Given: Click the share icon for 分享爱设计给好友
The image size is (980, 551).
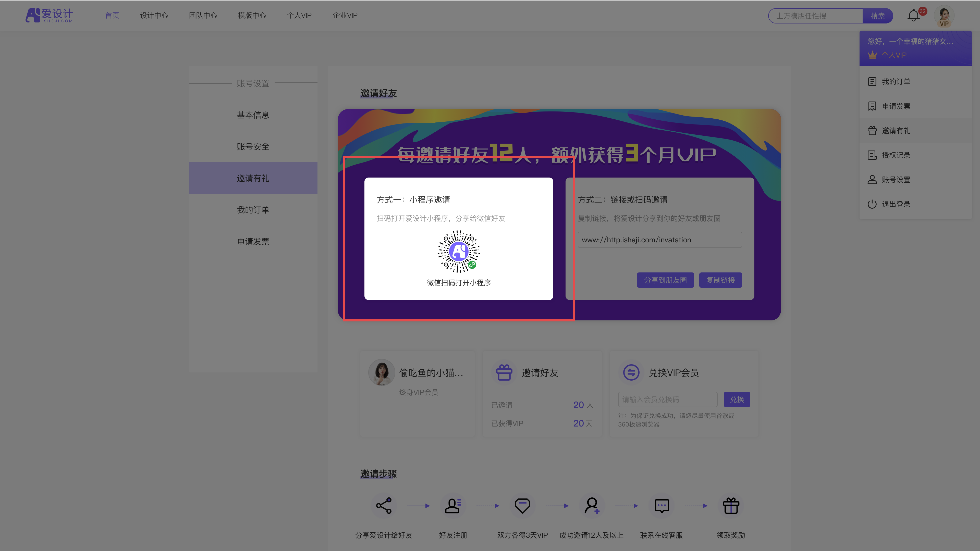Looking at the screenshot, I should coord(384,505).
